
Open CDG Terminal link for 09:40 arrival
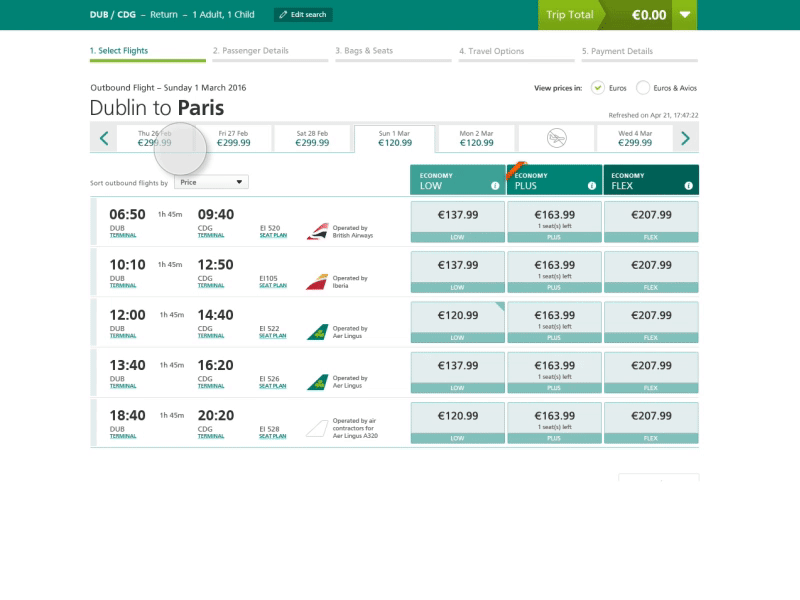[211, 235]
